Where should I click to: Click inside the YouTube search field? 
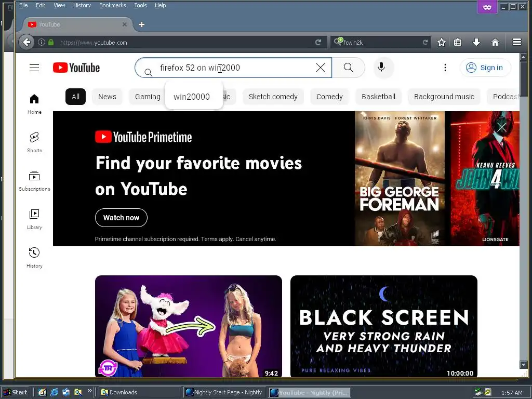pyautogui.click(x=234, y=68)
